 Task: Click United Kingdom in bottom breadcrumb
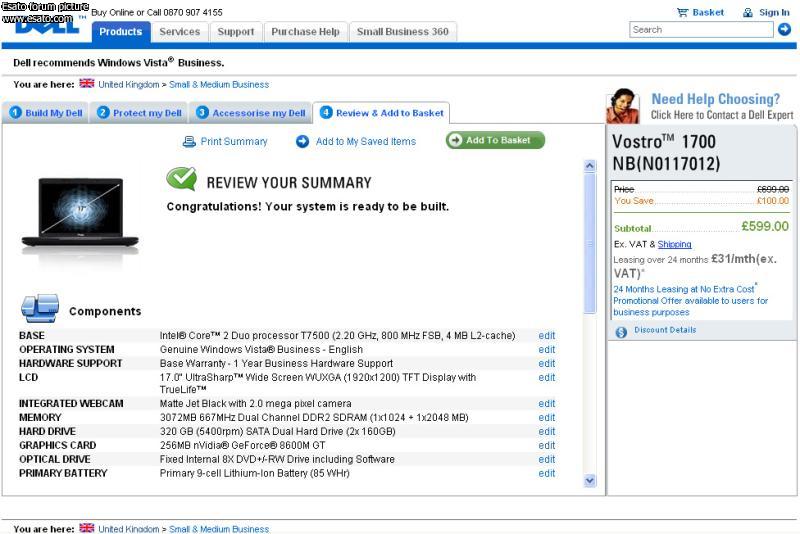[129, 529]
